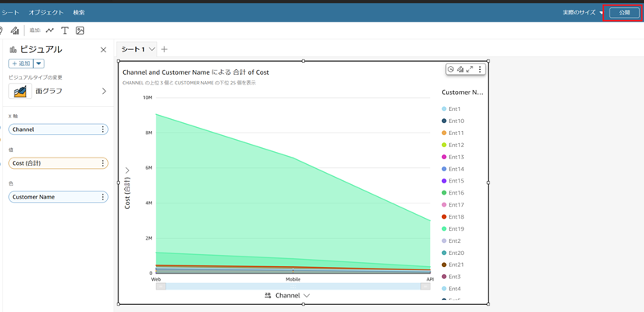
Task: Open the オブジェクト menu
Action: click(x=46, y=13)
